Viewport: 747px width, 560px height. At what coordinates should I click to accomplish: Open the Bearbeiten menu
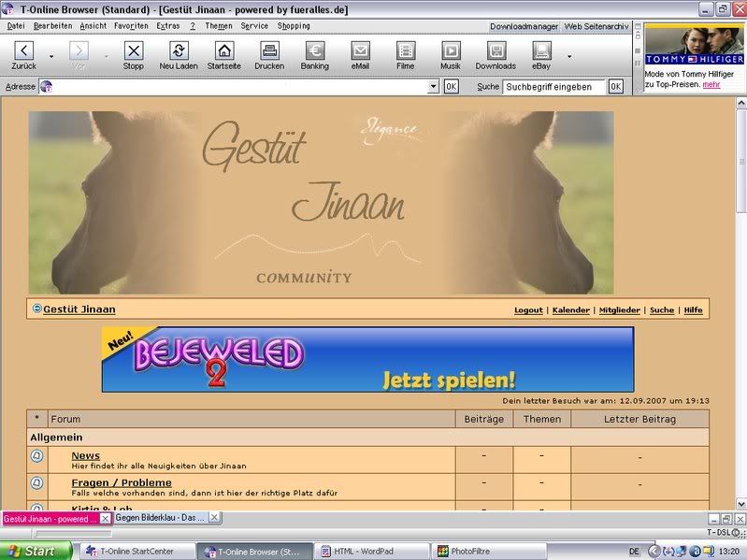53,26
